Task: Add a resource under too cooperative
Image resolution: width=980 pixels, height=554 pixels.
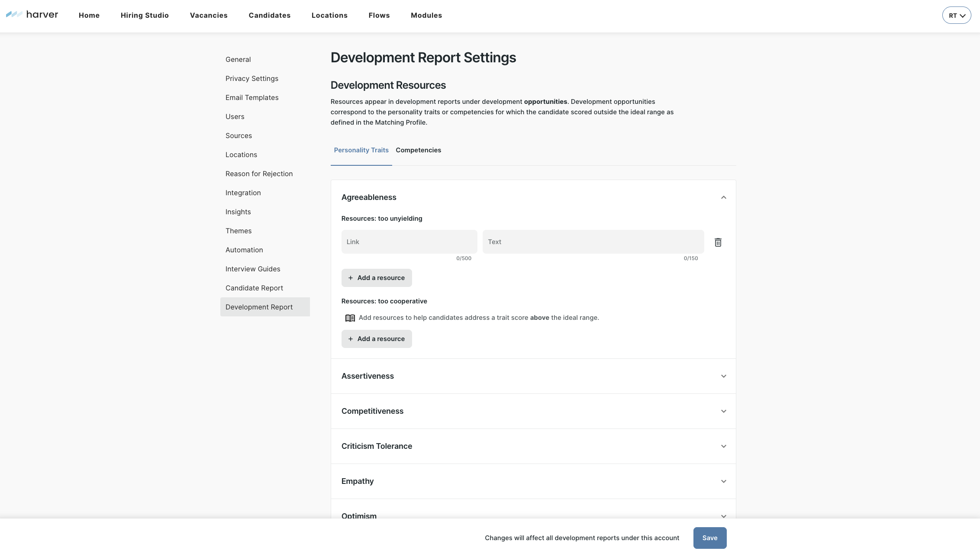Action: [x=376, y=339]
